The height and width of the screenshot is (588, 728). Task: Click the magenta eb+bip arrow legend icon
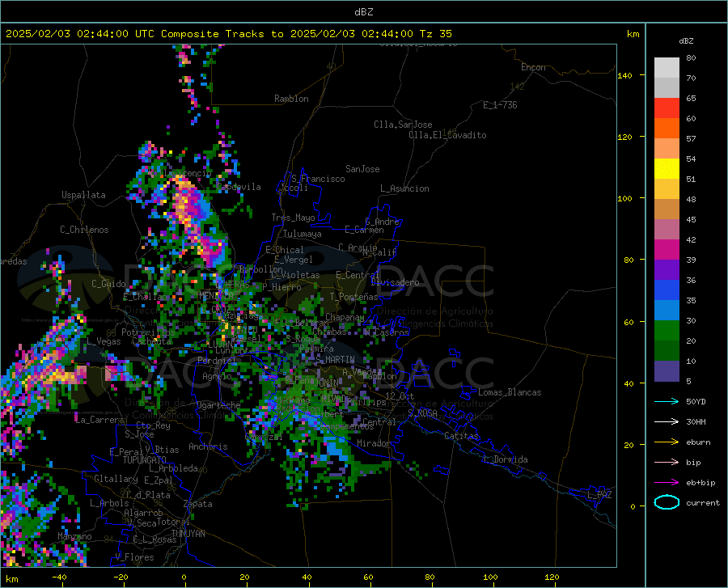coord(667,483)
